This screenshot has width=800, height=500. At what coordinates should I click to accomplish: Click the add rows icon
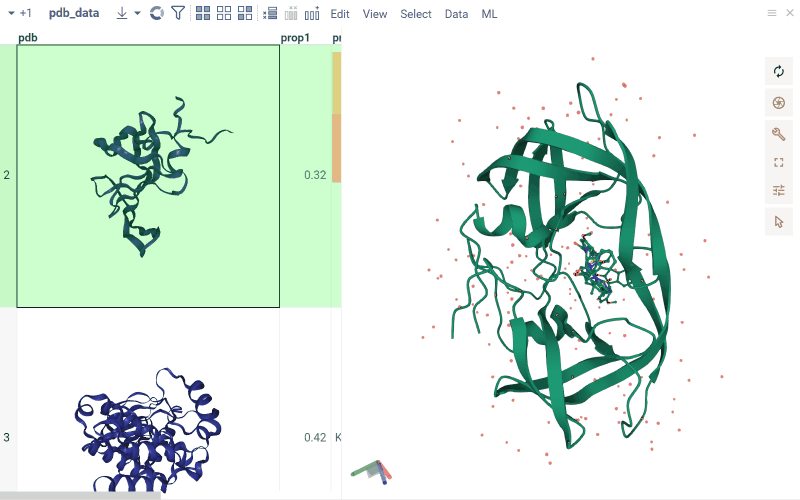click(270, 13)
